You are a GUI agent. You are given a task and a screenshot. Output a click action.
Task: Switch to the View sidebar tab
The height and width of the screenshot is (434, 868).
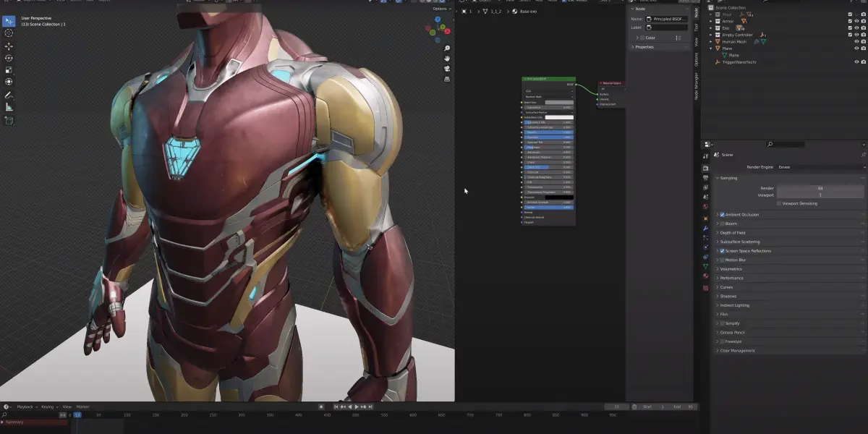(696, 42)
